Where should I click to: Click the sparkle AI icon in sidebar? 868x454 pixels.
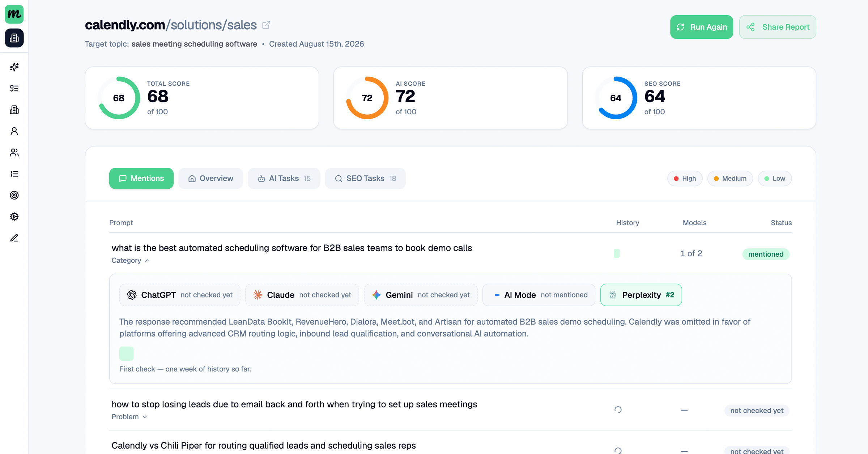tap(14, 67)
